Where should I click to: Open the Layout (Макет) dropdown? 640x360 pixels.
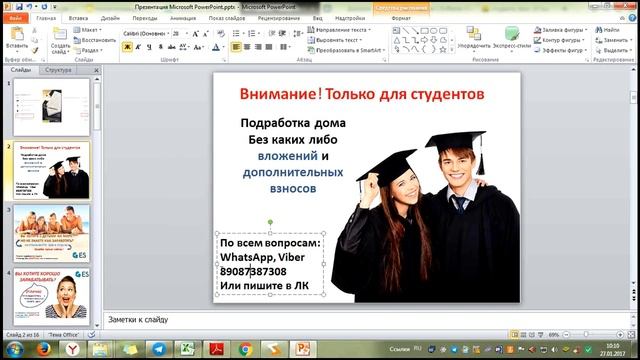click(88, 30)
